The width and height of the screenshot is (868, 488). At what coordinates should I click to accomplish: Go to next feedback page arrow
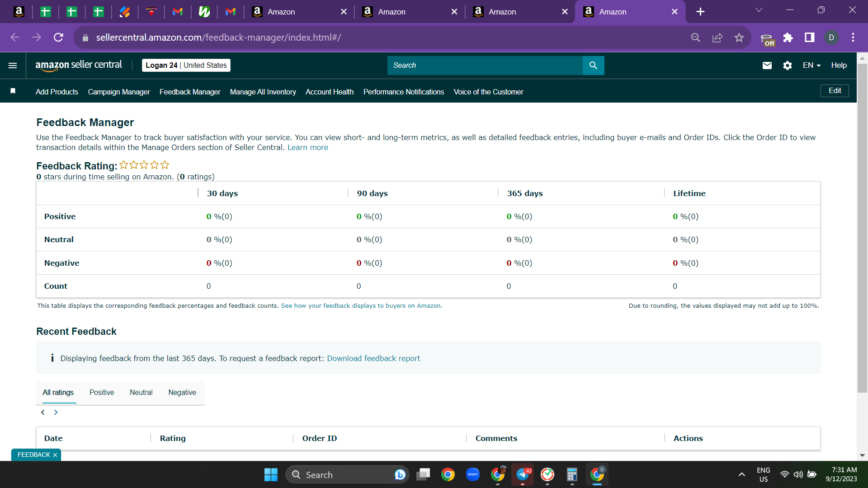56,412
